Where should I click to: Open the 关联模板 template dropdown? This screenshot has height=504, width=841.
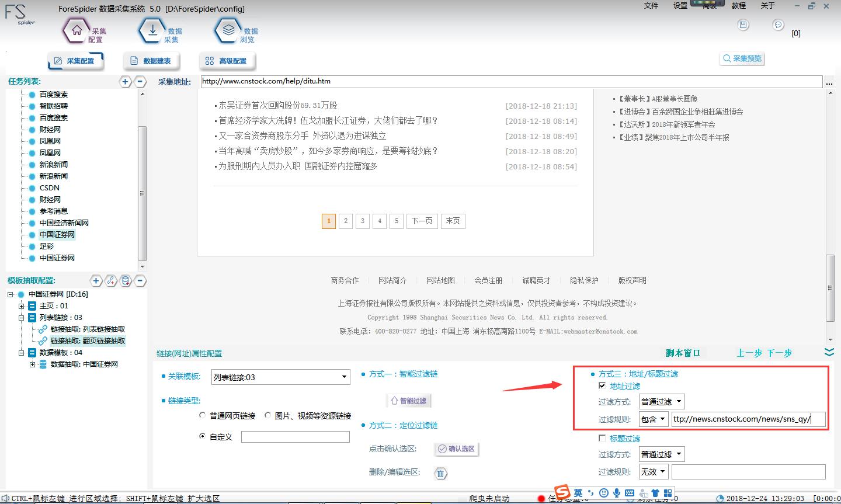[280, 377]
